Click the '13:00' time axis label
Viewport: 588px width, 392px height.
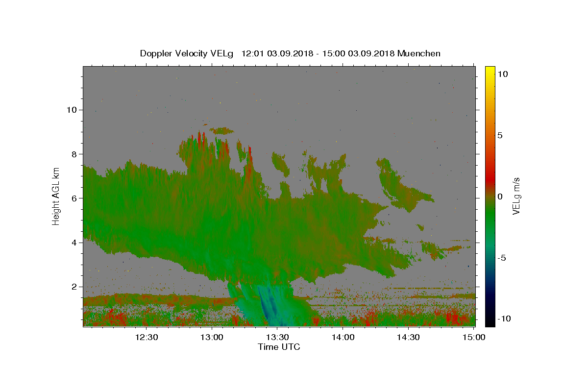coord(213,337)
